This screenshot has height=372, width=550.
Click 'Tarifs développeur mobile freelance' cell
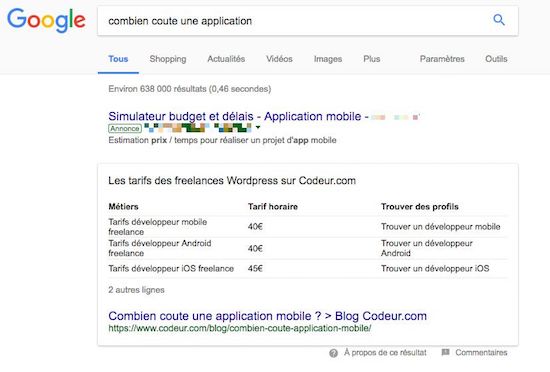pyautogui.click(x=158, y=227)
